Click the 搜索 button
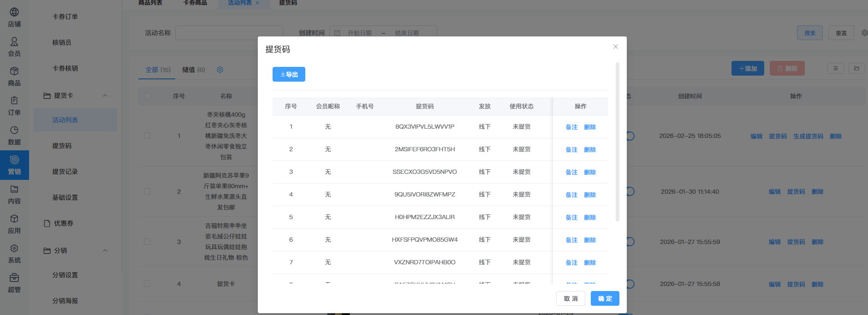 810,33
